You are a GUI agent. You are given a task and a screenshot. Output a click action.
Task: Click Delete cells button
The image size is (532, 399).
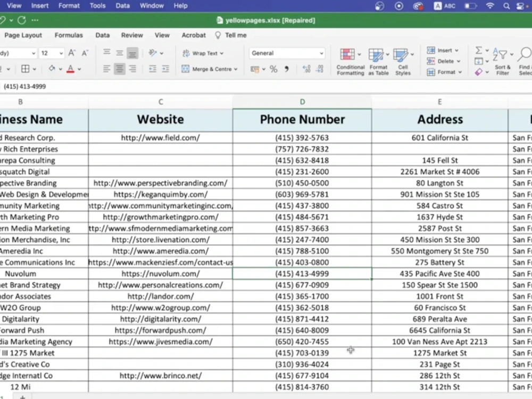pos(444,61)
